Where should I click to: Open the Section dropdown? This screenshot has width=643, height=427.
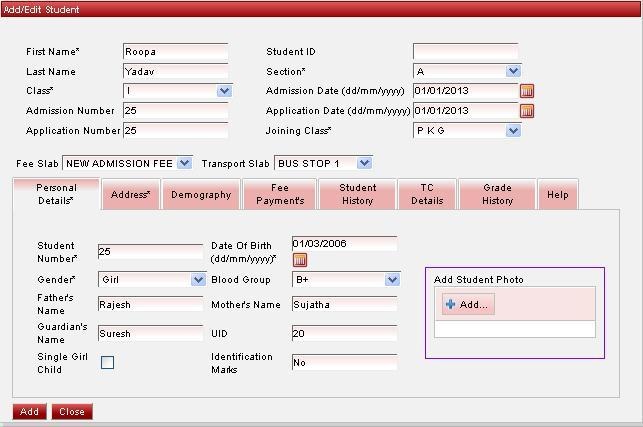click(513, 71)
